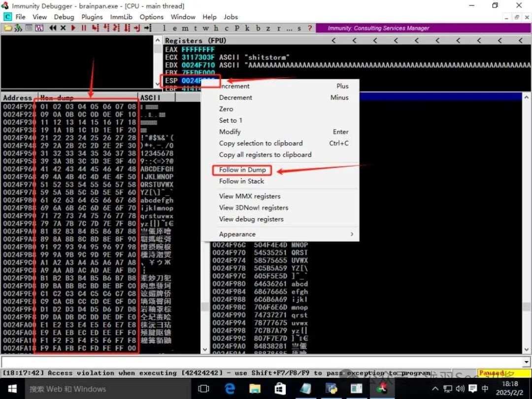Click the Trace into toolbar icon
The height and width of the screenshot is (399, 532).
coord(116,28)
